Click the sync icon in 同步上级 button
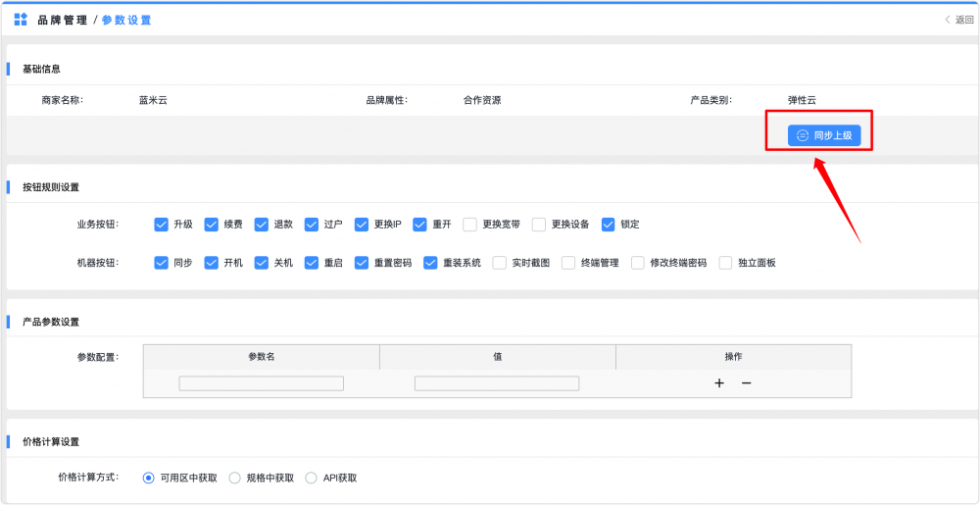The image size is (980, 505). [802, 135]
